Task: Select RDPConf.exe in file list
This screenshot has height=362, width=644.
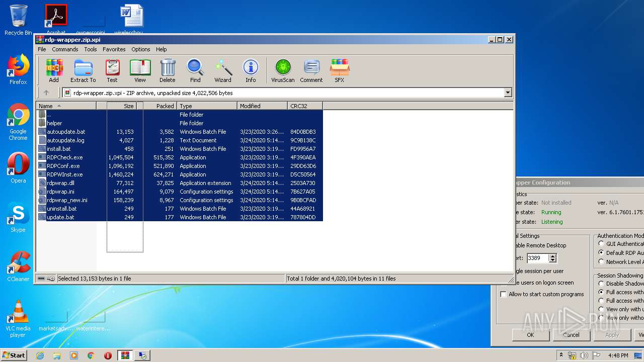Action: 179,166
